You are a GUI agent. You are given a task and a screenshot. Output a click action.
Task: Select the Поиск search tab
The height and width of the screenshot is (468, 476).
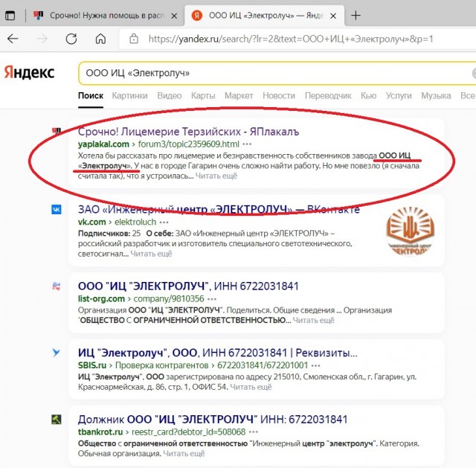91,96
